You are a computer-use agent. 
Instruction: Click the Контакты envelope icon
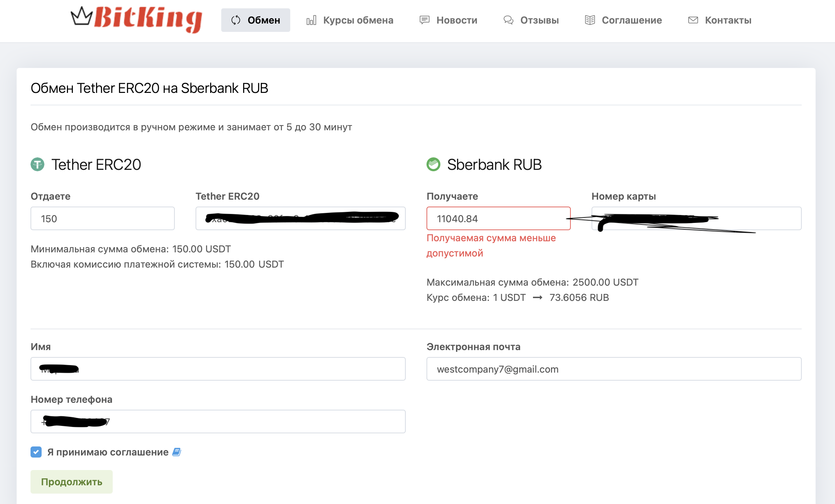(693, 20)
